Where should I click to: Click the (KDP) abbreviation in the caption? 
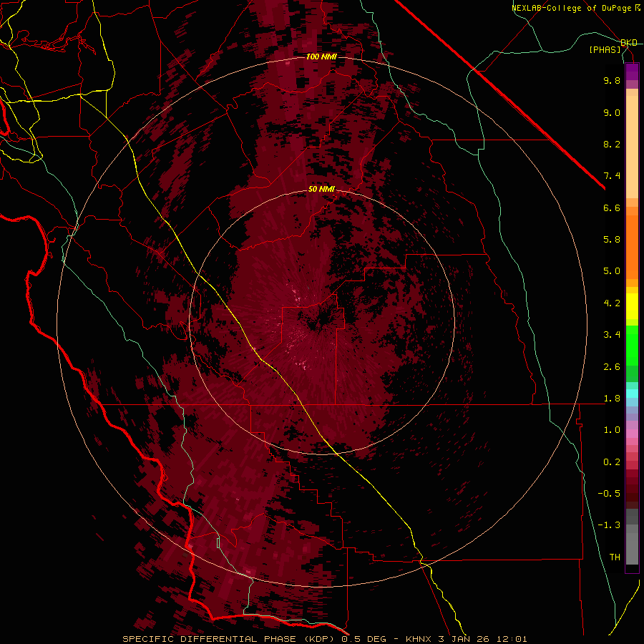318,639
